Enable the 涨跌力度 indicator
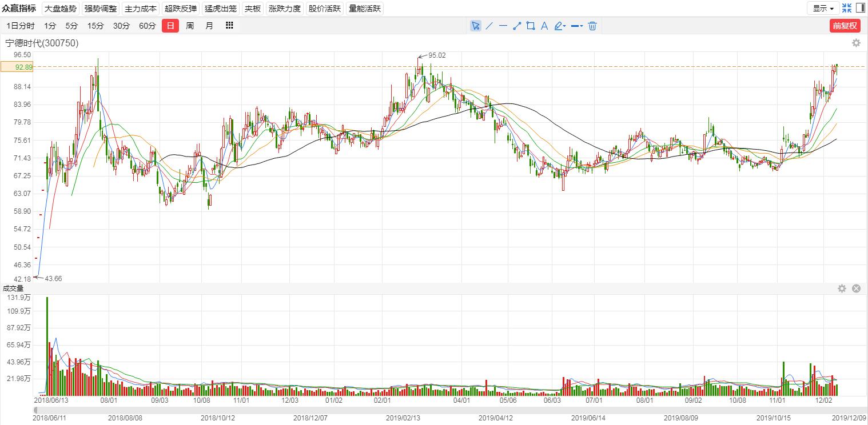This screenshot has height=425, width=868. 284,9
